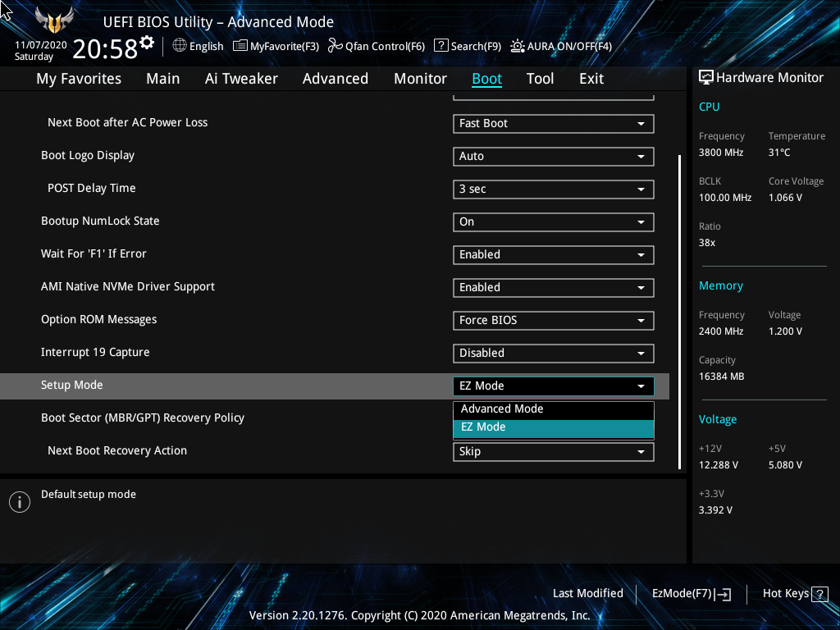Click the POST Delay Time label

tap(92, 188)
